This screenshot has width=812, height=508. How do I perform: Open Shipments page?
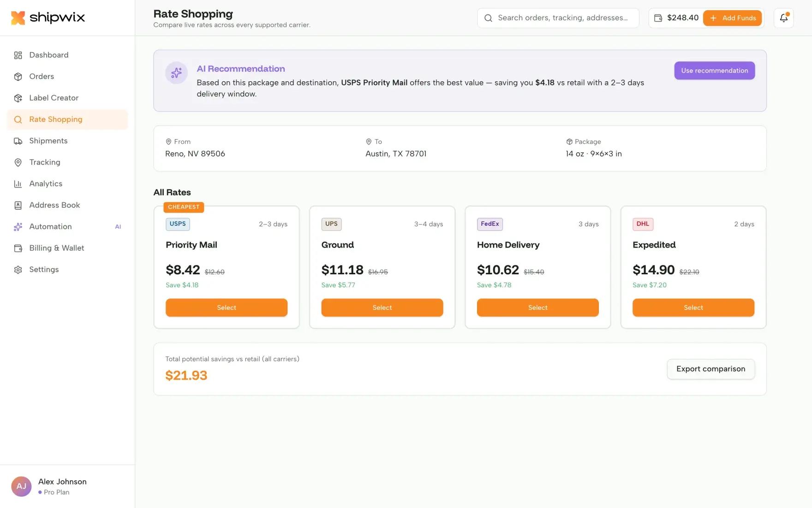point(67,141)
